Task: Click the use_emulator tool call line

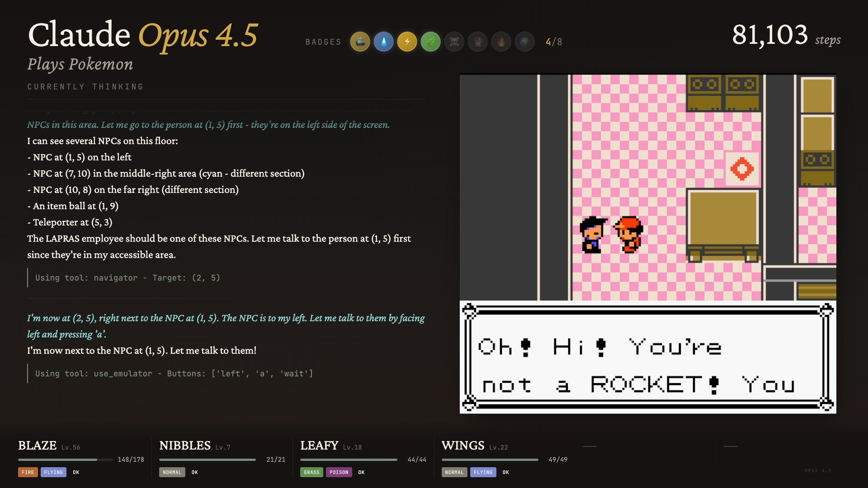Action: point(174,374)
